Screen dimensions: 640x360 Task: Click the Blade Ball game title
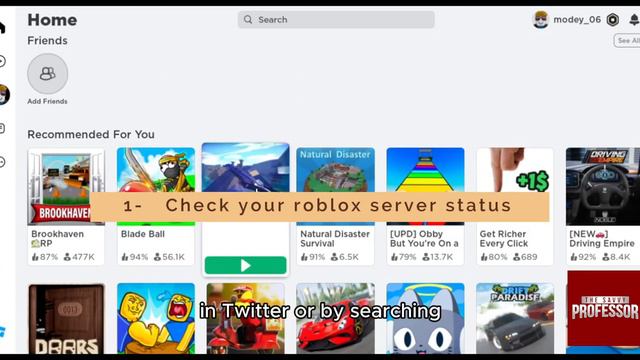click(x=143, y=234)
